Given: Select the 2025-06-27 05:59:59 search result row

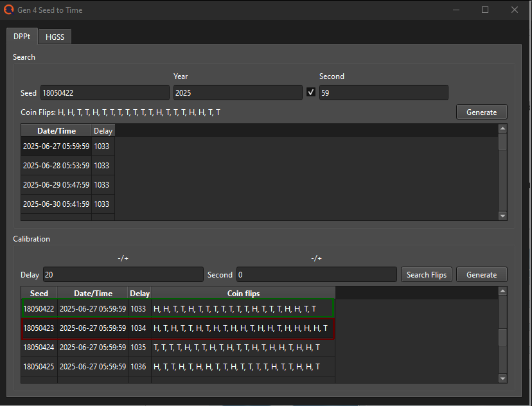Looking at the screenshot, I should pyautogui.click(x=68, y=146).
